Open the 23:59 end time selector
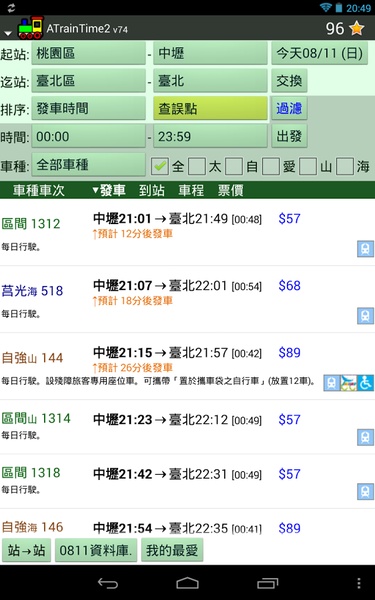 (x=210, y=136)
